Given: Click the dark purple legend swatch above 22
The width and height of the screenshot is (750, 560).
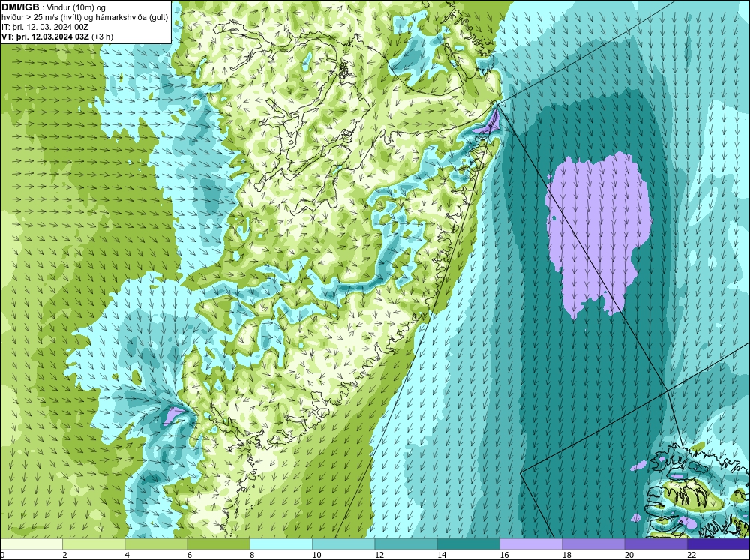Looking at the screenshot, I should 718,544.
